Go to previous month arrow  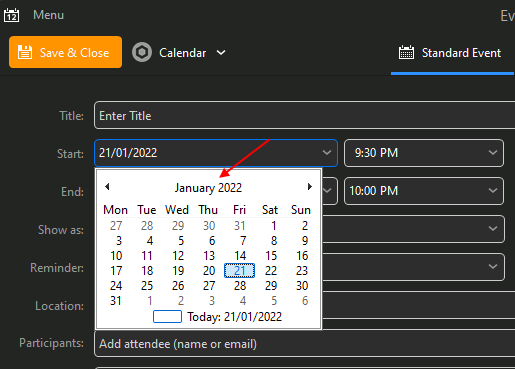coord(107,187)
